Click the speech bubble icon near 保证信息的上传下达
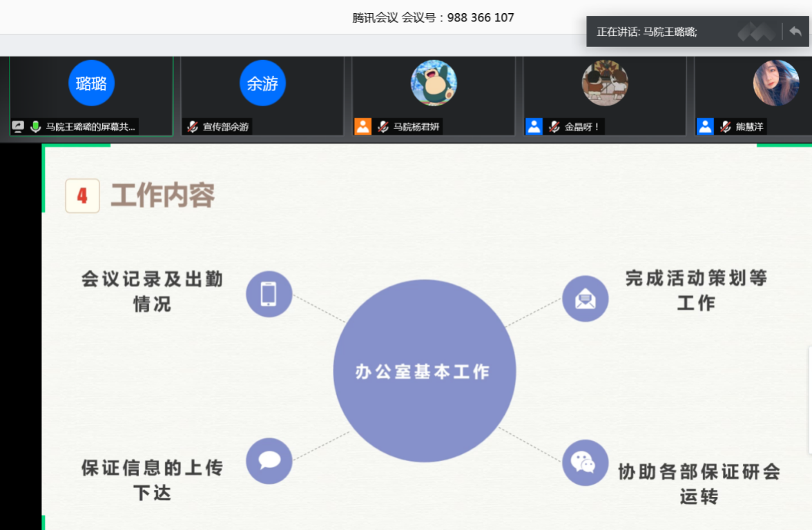812x530 pixels. tap(269, 460)
